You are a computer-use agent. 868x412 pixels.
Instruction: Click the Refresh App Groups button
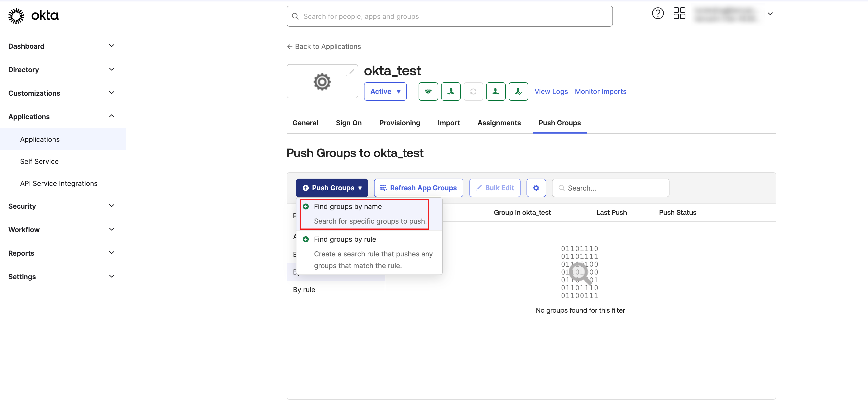tap(418, 188)
